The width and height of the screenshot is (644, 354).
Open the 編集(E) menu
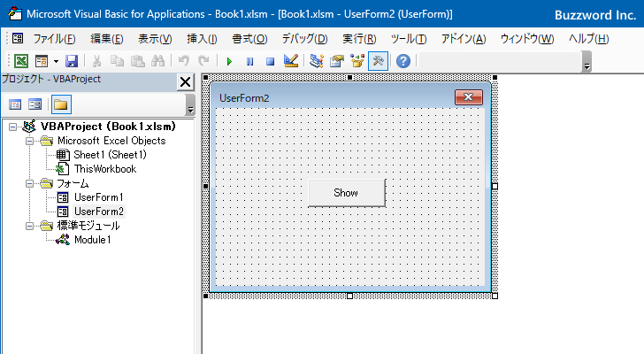click(x=107, y=39)
